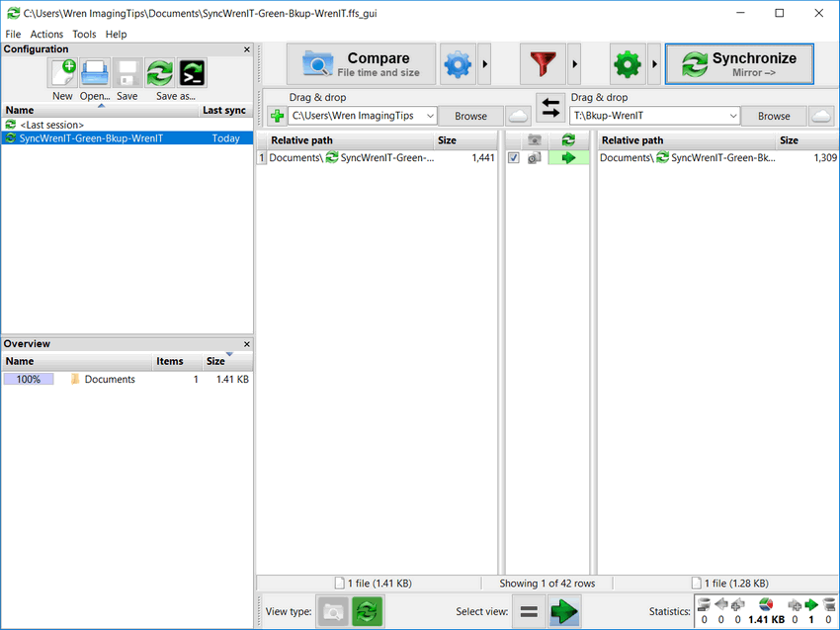
Task: Toggle the file category view type
Action: point(333,611)
